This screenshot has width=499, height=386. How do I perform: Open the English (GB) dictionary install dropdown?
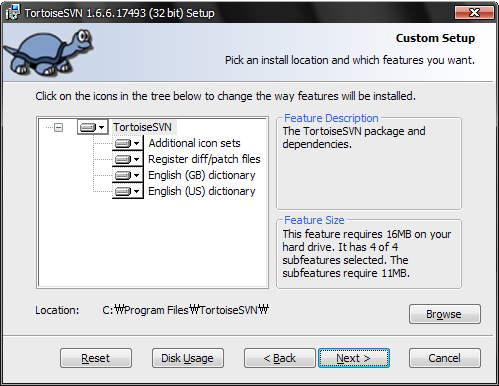tap(128, 175)
